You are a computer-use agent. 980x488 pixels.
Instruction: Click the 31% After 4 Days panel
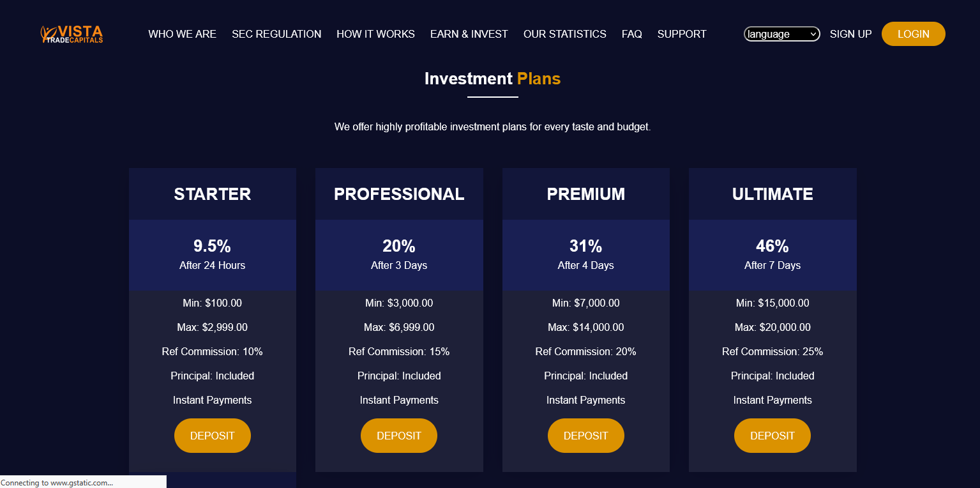[586, 255]
